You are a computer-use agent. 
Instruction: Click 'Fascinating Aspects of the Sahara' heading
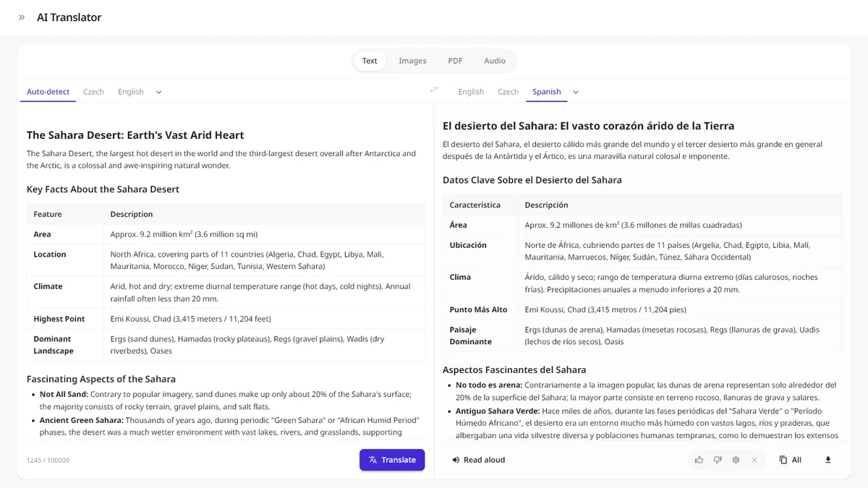click(101, 379)
